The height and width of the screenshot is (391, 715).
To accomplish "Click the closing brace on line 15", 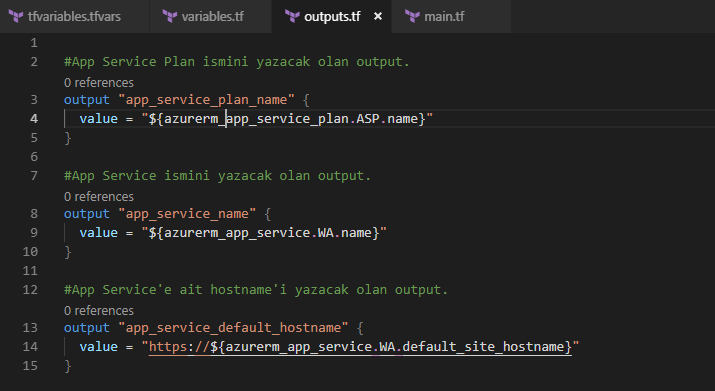I will (x=68, y=366).
